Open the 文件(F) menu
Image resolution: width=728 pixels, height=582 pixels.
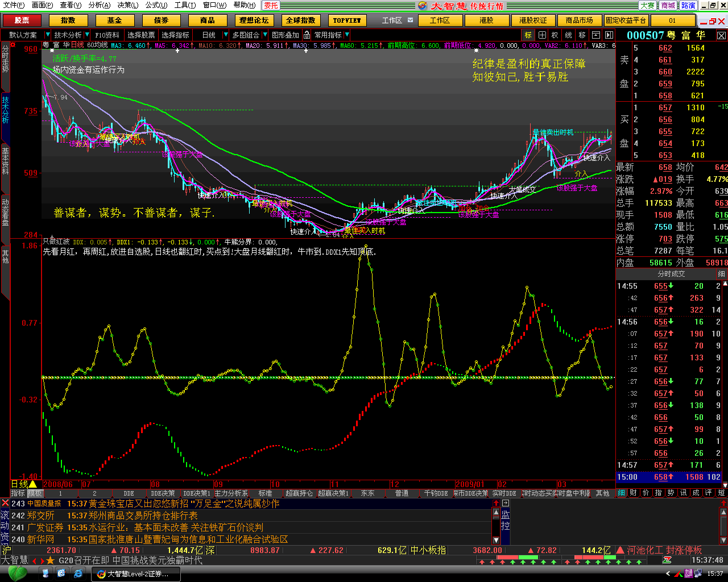coord(14,5)
